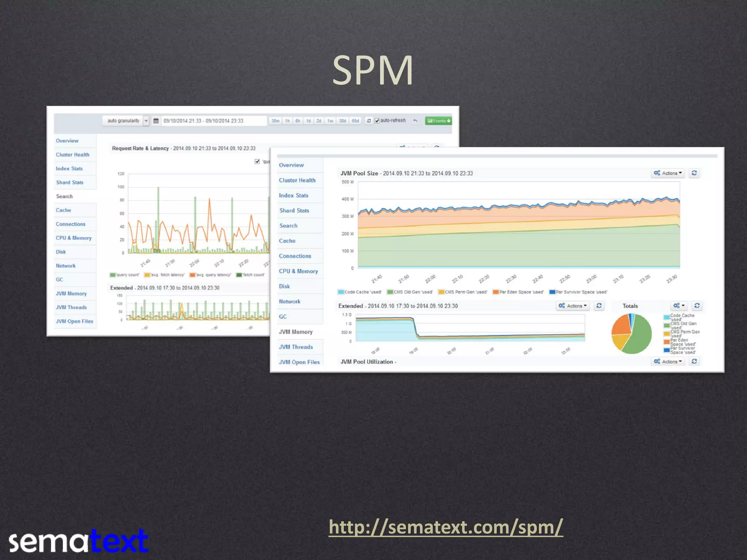The height and width of the screenshot is (560, 747).
Task: Click CMS Old Gen 'used' legend swatch
Action: pyautogui.click(x=390, y=292)
